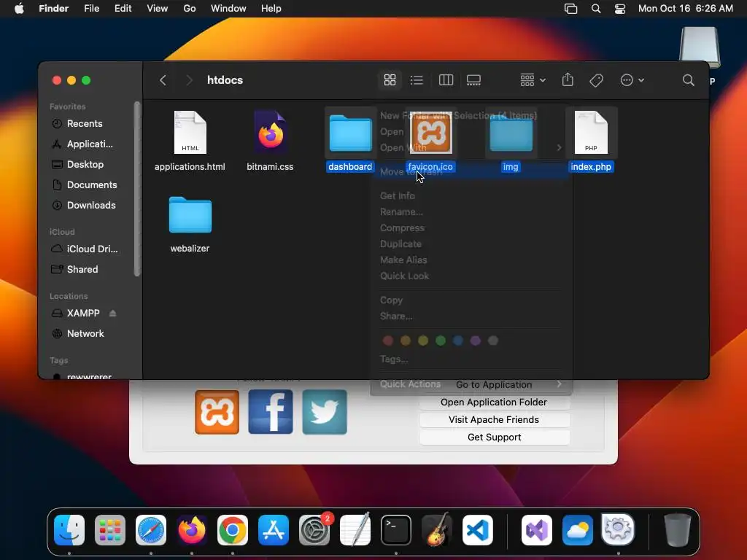Expand the Quick Actions submenu
747x560 pixels.
tap(471, 384)
